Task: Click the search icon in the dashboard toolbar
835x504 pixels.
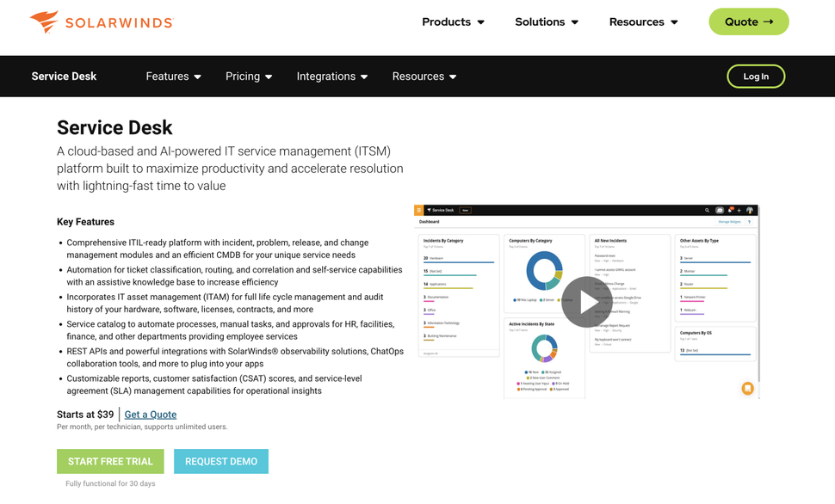Action: [708, 211]
